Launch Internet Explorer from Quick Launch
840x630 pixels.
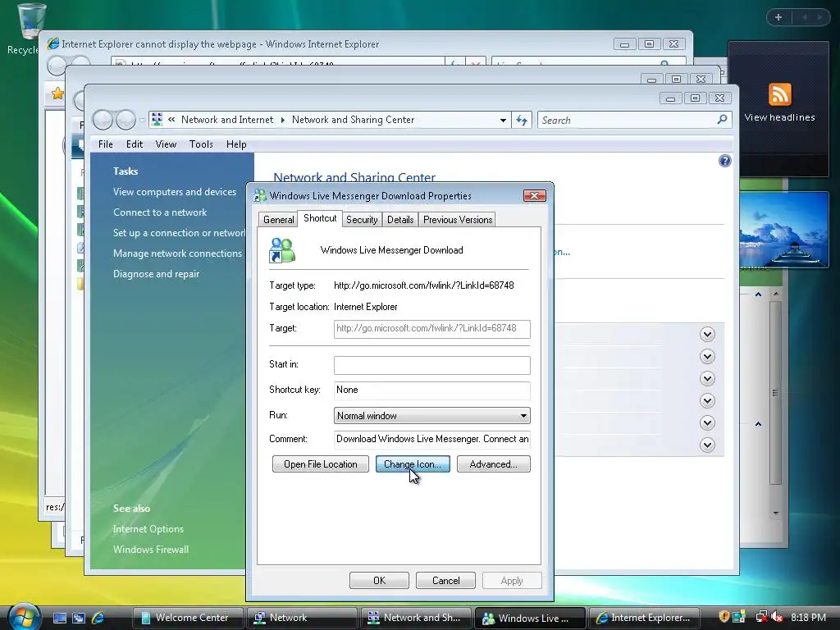[x=98, y=618]
